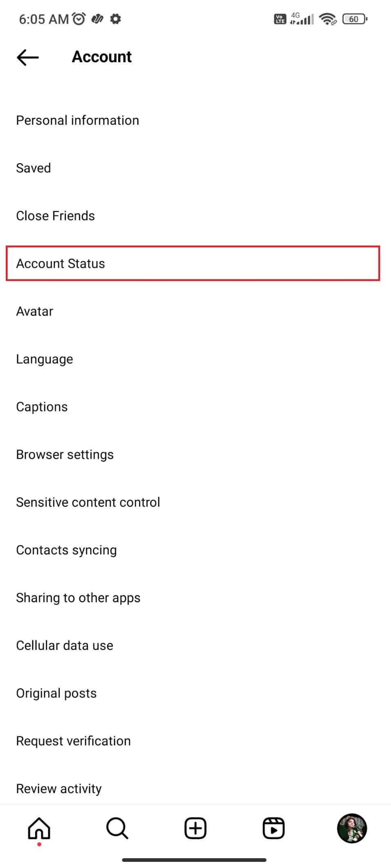Open Personal information
Viewport: 391px width, 868px height.
point(195,120)
